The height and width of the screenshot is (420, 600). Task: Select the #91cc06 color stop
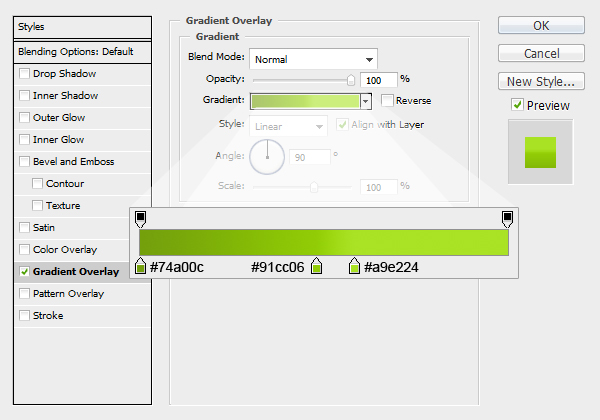click(x=316, y=266)
